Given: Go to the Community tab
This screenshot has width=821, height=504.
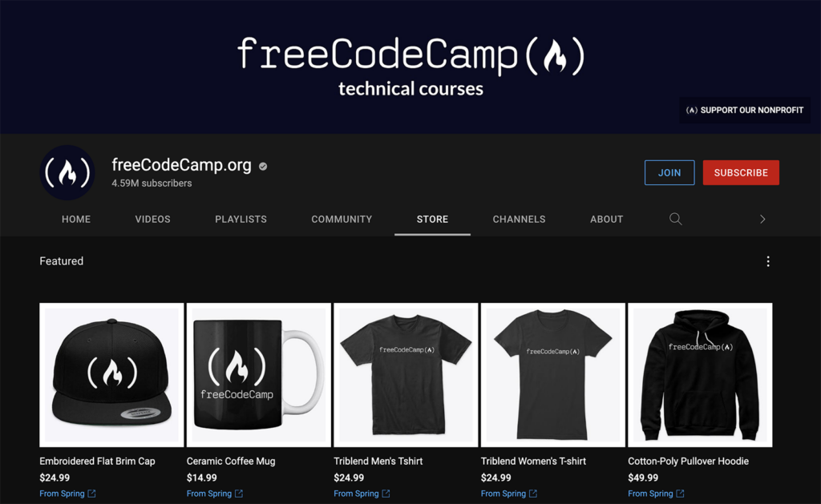Looking at the screenshot, I should [x=342, y=220].
